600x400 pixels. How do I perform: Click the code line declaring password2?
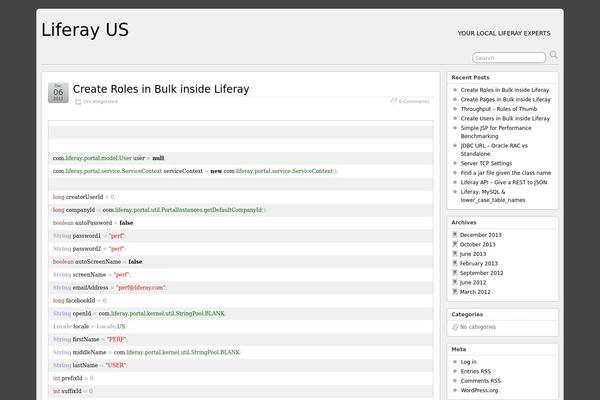pyautogui.click(x=241, y=249)
